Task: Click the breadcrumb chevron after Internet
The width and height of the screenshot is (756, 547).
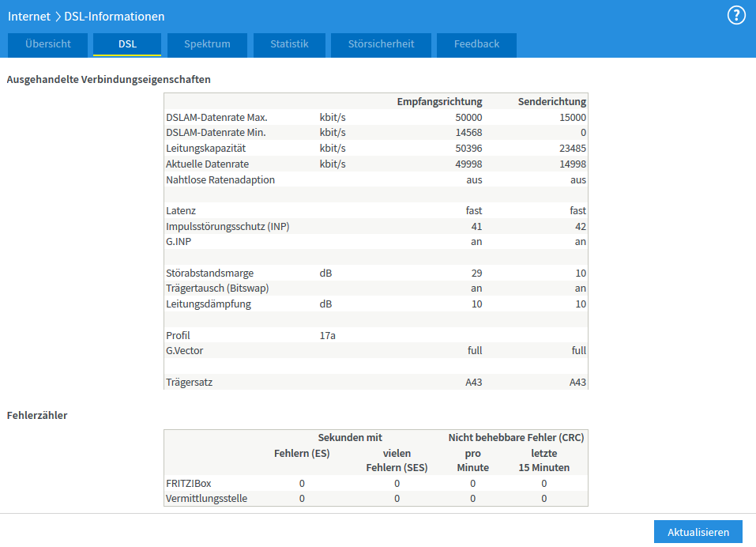Action: [x=58, y=16]
